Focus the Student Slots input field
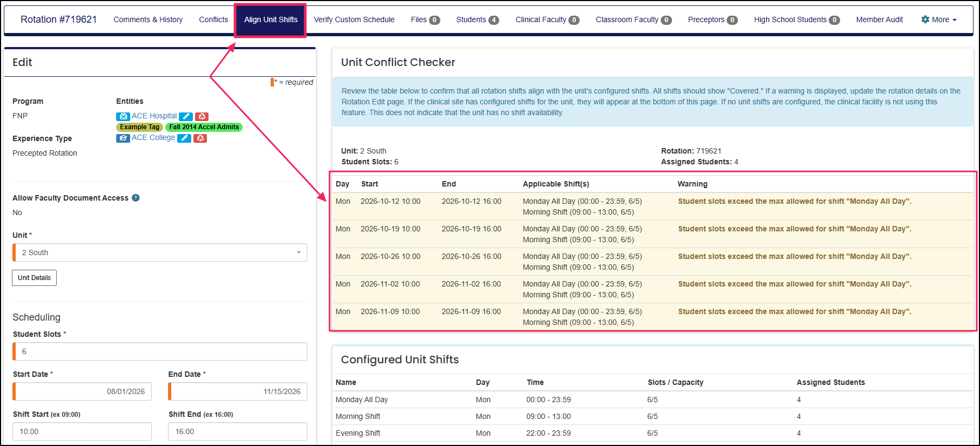980x446 pixels. [160, 351]
